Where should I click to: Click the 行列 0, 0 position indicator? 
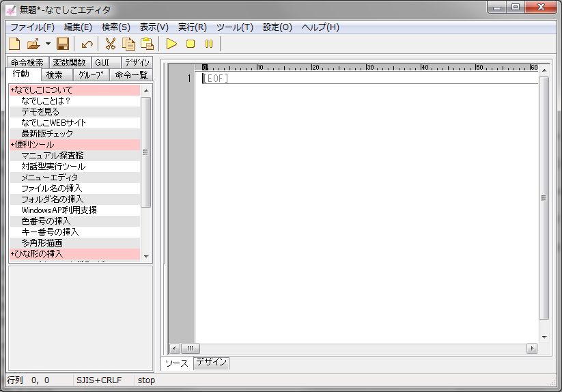(x=28, y=380)
